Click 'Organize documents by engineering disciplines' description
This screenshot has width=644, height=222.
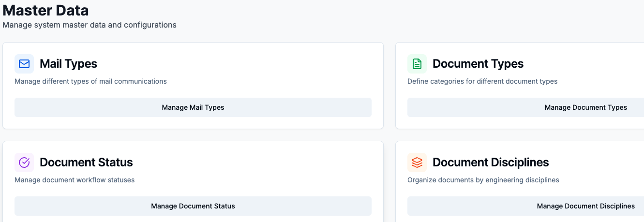(483, 180)
